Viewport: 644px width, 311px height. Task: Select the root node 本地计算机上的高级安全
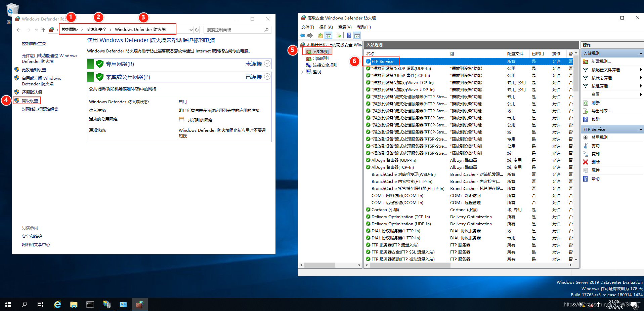tap(334, 45)
